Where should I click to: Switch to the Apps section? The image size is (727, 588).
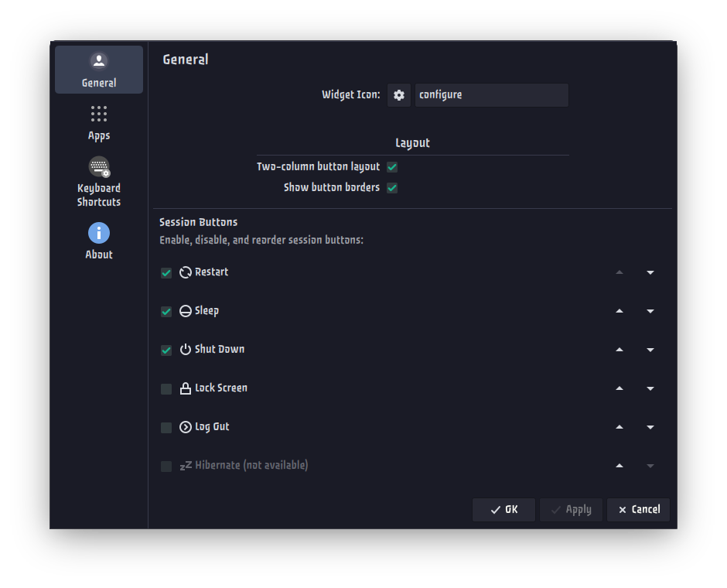99,123
